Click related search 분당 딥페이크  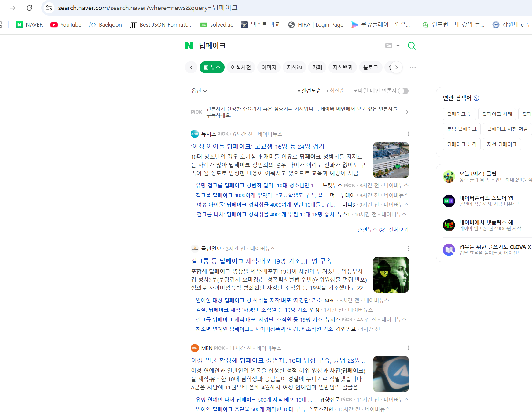point(462,129)
